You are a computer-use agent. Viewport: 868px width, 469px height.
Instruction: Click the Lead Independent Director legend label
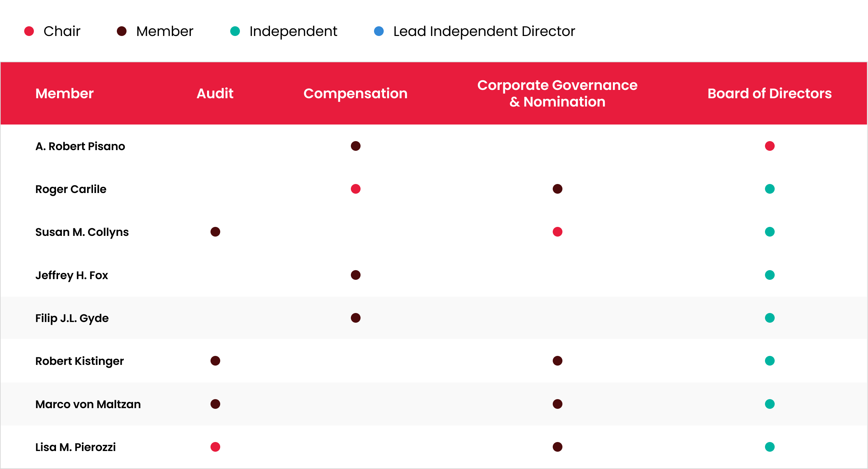(484, 31)
